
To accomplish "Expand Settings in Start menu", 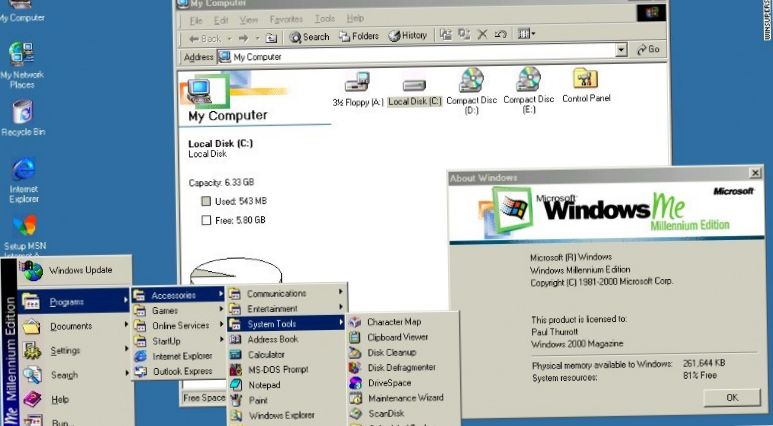I will tap(74, 351).
